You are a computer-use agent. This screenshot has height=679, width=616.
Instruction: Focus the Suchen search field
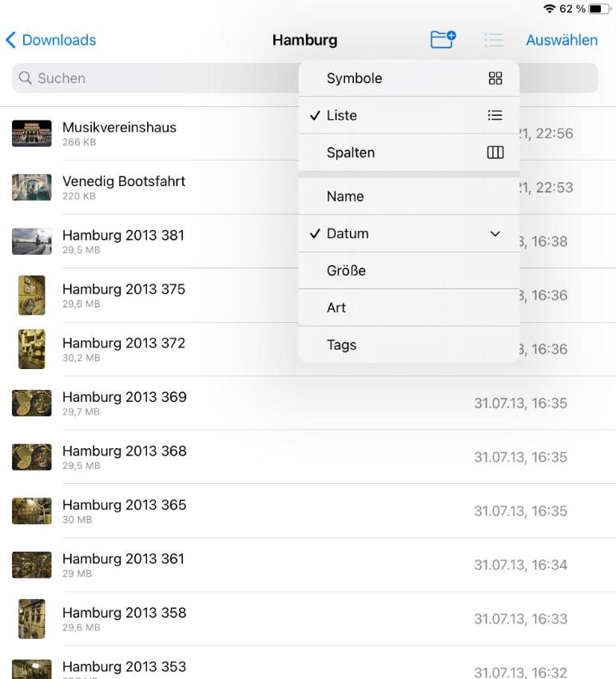(160, 78)
